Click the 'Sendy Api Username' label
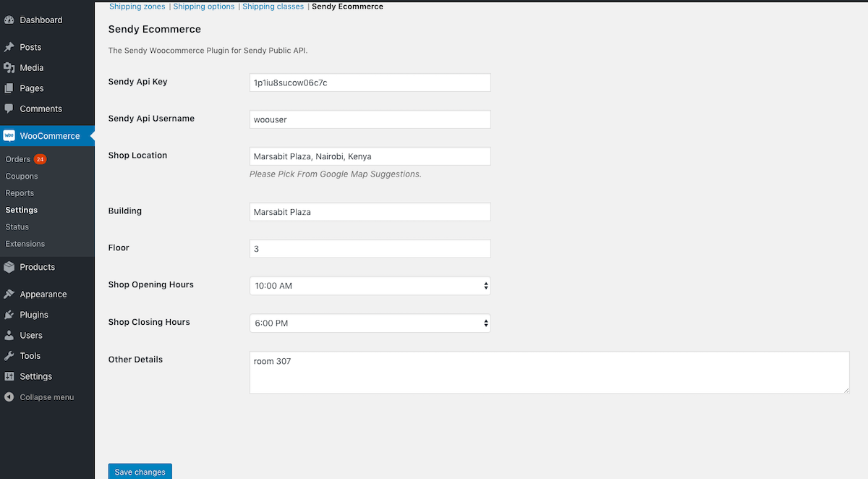 coord(151,119)
